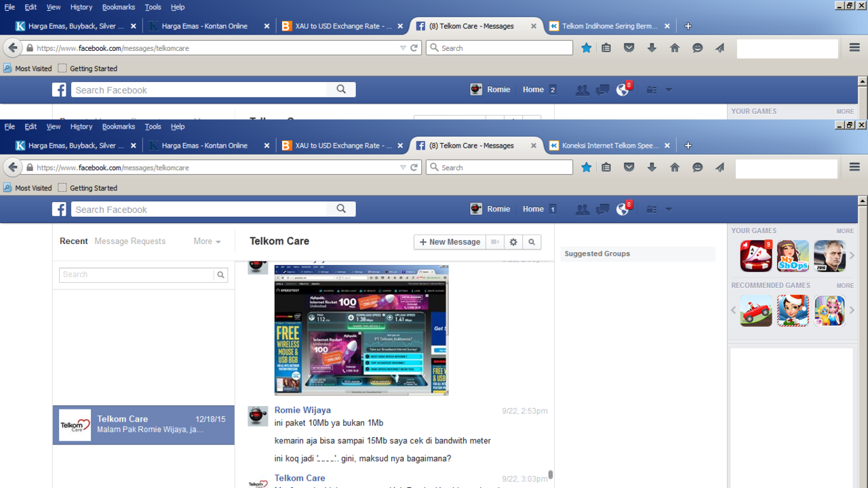Click the New Message button
The width and height of the screenshot is (868, 488).
(x=450, y=242)
